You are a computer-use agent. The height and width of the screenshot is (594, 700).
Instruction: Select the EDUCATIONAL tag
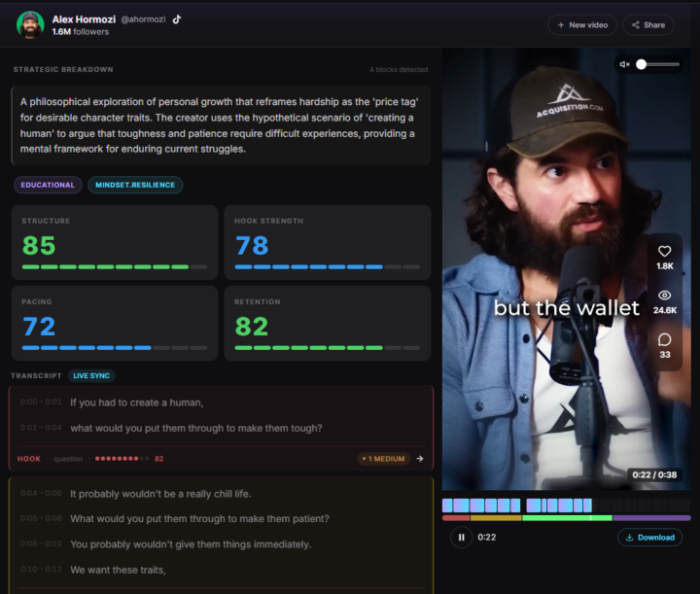(48, 185)
